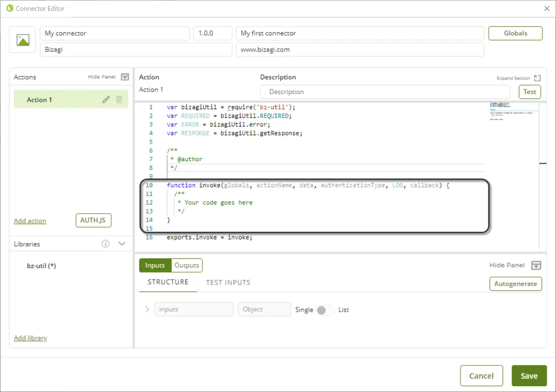Select Action 1 in Actions list
The width and height of the screenshot is (556, 392).
(x=71, y=100)
